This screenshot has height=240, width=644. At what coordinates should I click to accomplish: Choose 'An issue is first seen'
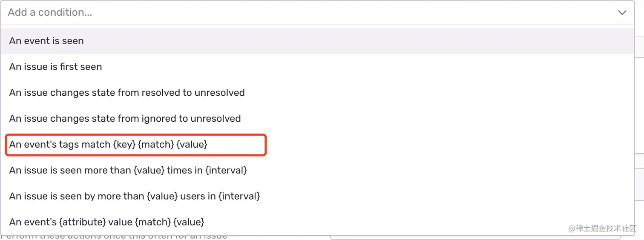coord(55,67)
